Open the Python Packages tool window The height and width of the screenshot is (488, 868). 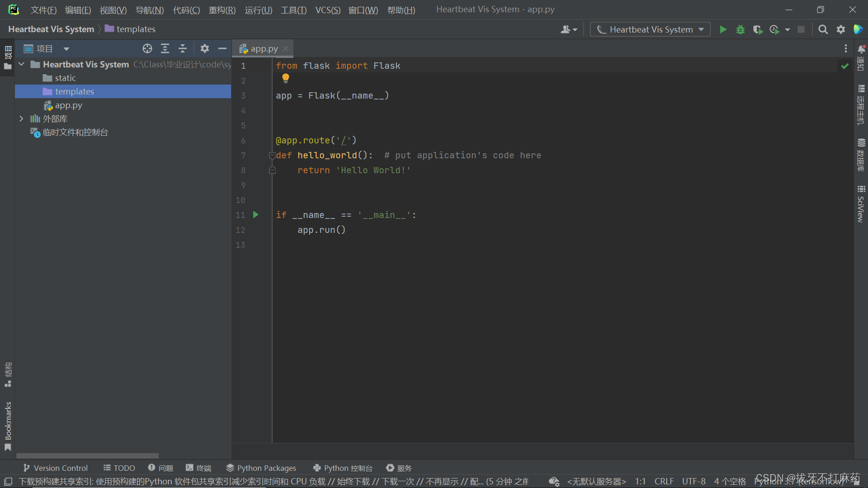261,468
